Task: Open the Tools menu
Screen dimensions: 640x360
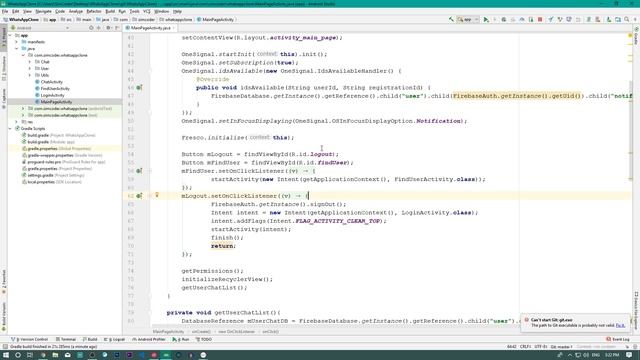Action: [134, 11]
